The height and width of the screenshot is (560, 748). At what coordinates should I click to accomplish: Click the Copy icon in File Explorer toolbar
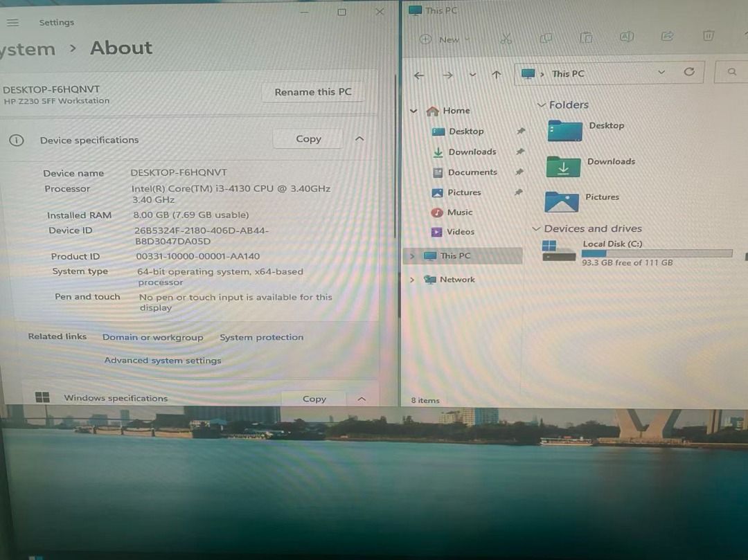[x=546, y=37]
